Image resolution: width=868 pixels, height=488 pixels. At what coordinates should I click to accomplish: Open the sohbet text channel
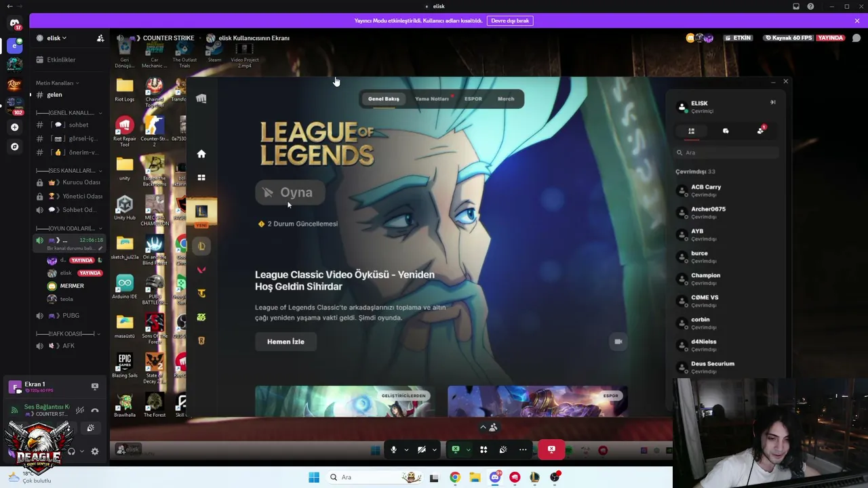pyautogui.click(x=68, y=125)
